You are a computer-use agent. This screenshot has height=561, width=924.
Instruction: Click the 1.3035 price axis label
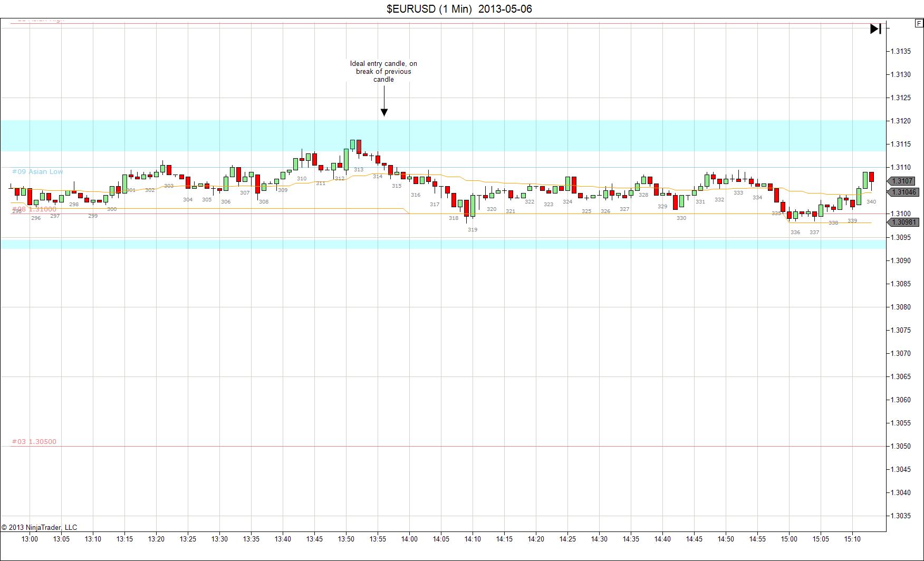point(901,516)
